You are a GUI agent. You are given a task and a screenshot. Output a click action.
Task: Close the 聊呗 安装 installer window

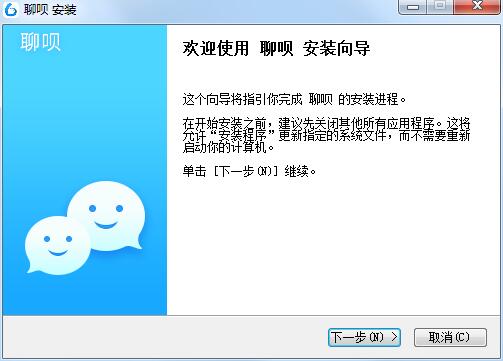[477, 7]
